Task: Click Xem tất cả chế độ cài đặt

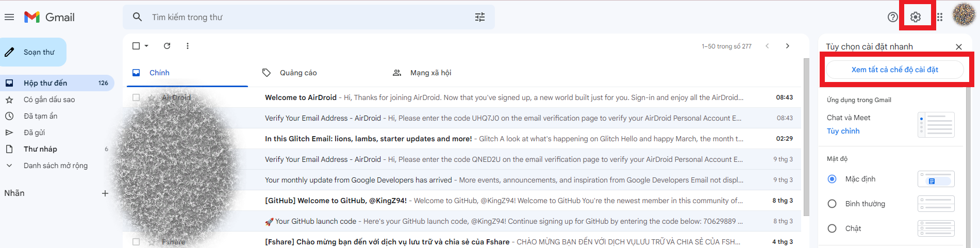Action: click(894, 70)
